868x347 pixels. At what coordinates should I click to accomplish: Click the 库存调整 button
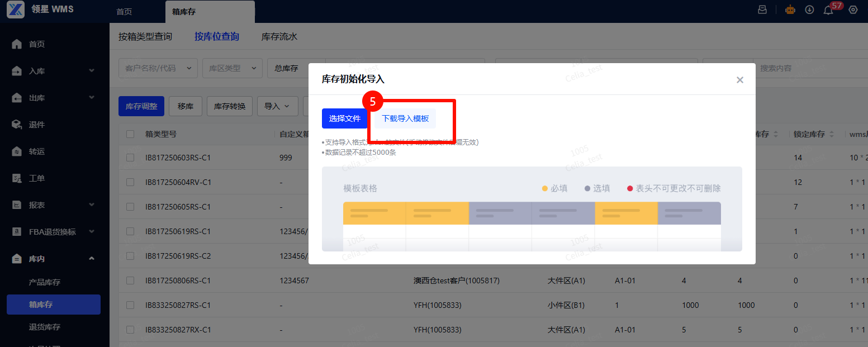141,106
